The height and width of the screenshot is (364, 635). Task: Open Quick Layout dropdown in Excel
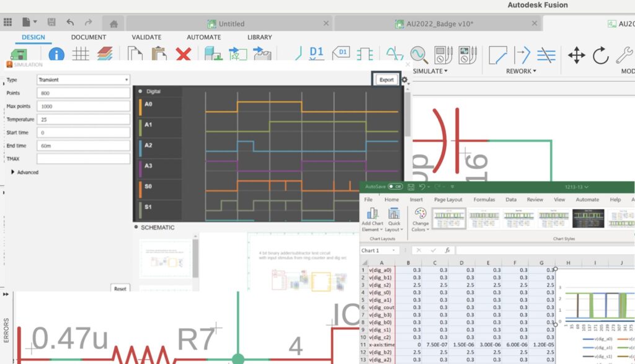coord(394,220)
